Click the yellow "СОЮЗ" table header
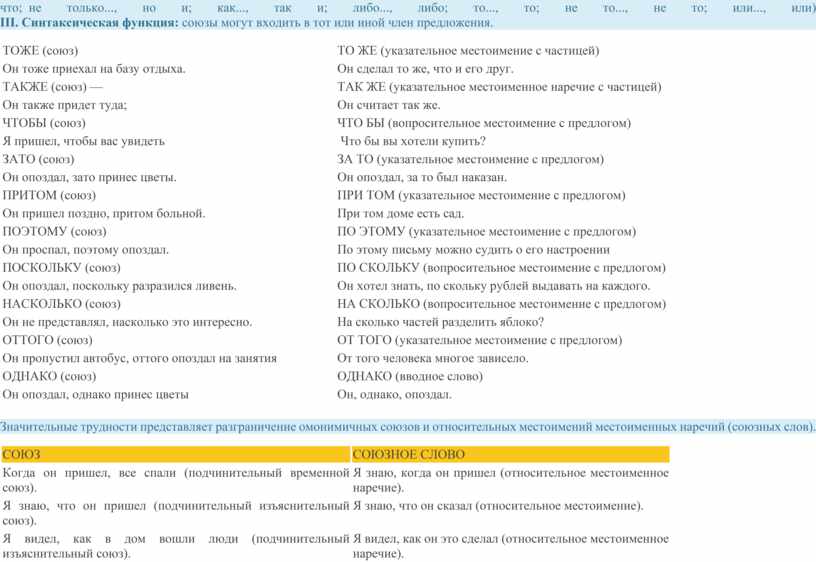This screenshot has width=816, height=562. [20, 454]
